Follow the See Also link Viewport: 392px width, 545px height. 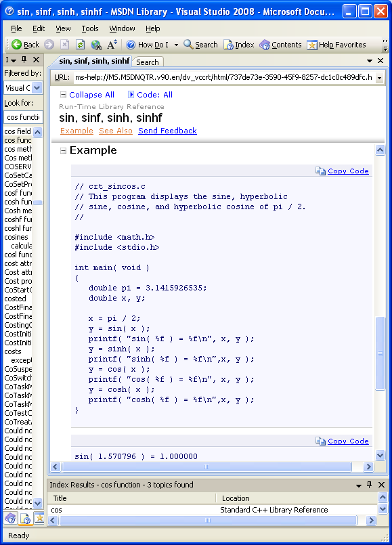[x=115, y=131]
